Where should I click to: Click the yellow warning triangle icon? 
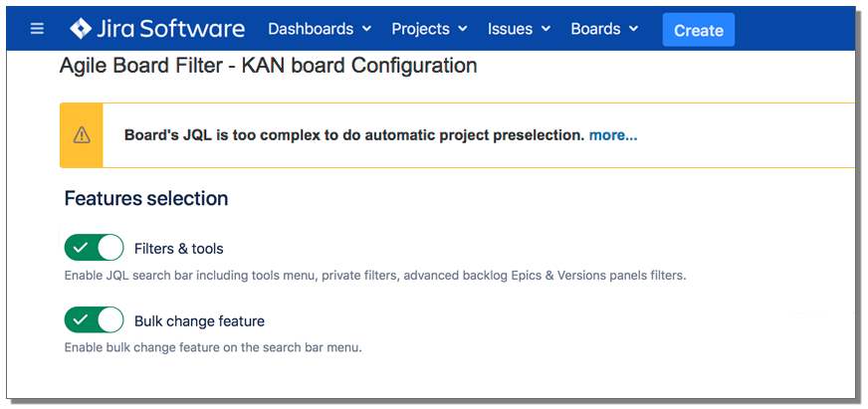(x=82, y=135)
